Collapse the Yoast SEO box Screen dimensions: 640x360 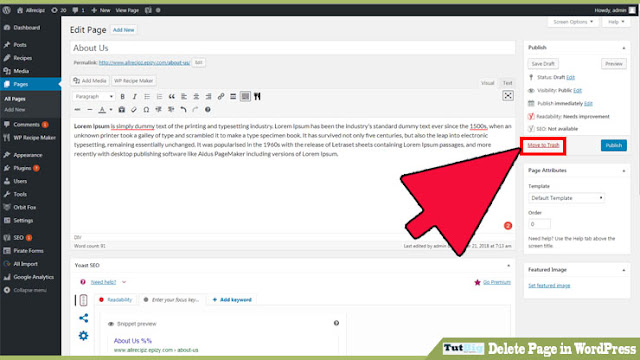click(x=509, y=265)
